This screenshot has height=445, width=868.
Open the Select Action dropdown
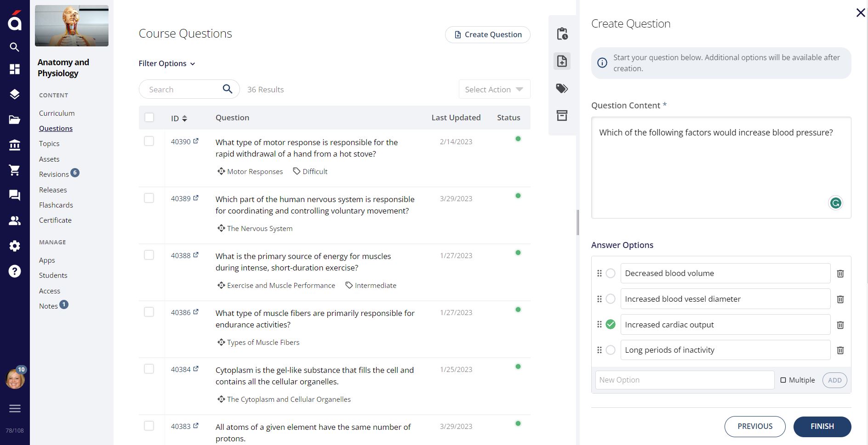pos(494,90)
